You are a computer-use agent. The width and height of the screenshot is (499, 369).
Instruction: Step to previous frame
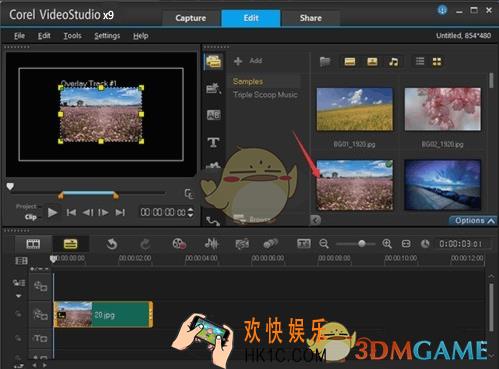coord(88,212)
